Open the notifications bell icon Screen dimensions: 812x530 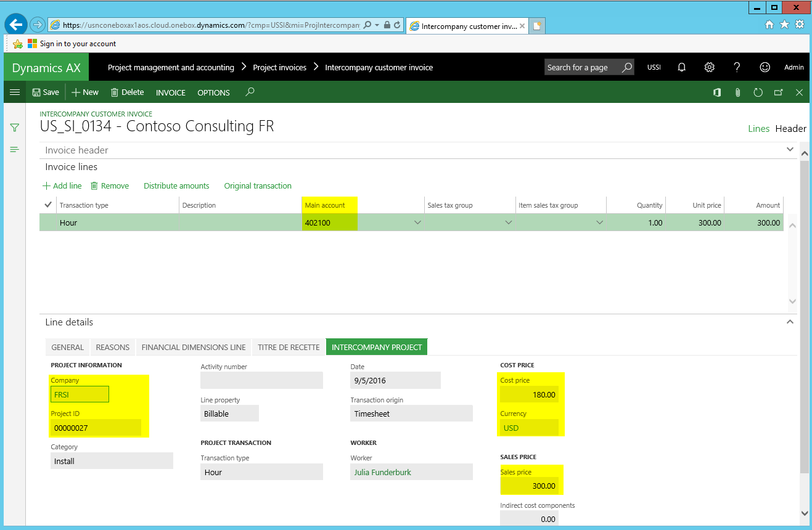(682, 67)
